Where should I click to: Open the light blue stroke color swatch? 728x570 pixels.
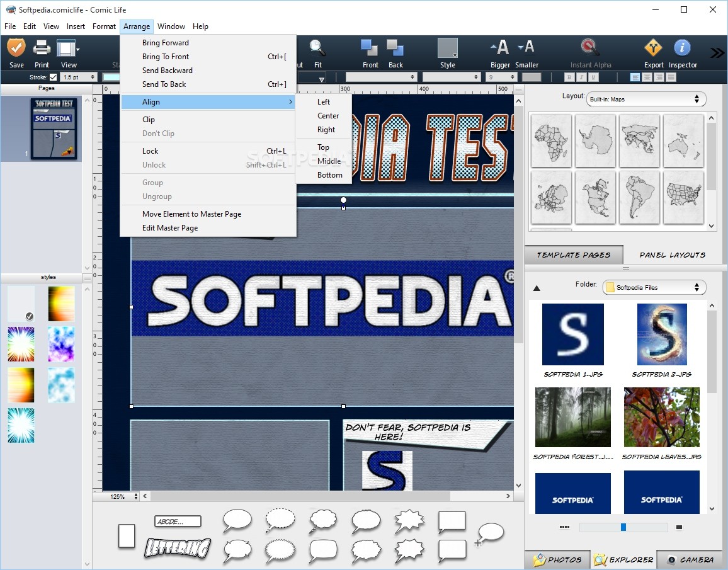coord(111,77)
